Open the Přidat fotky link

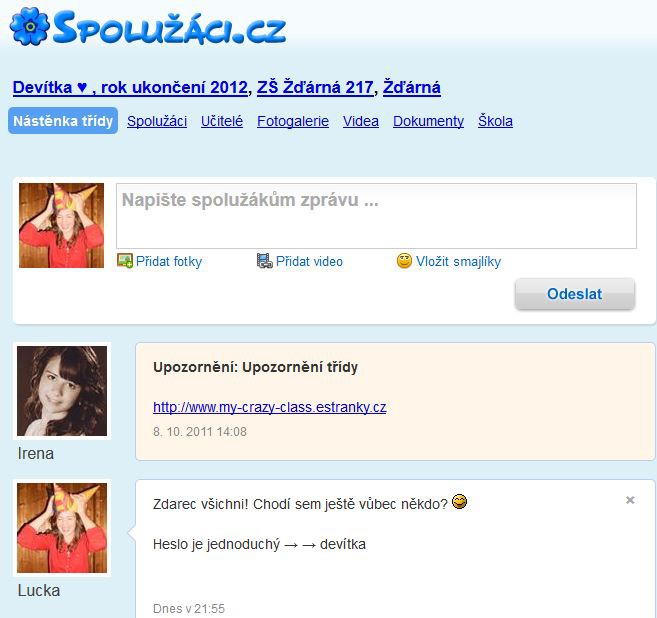169,261
